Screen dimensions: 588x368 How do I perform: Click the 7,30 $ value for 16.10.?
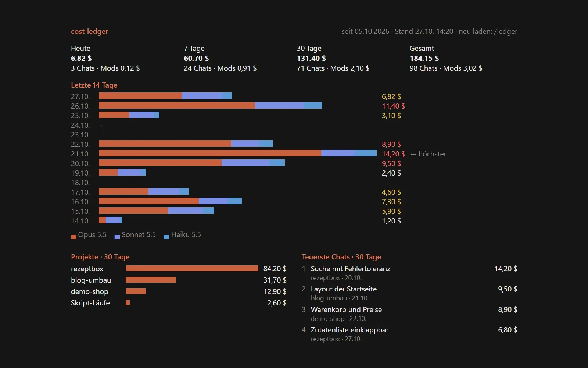(x=391, y=202)
